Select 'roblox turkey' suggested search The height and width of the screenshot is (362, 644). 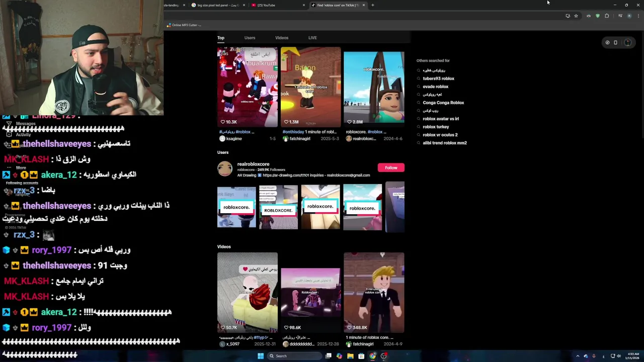436,127
